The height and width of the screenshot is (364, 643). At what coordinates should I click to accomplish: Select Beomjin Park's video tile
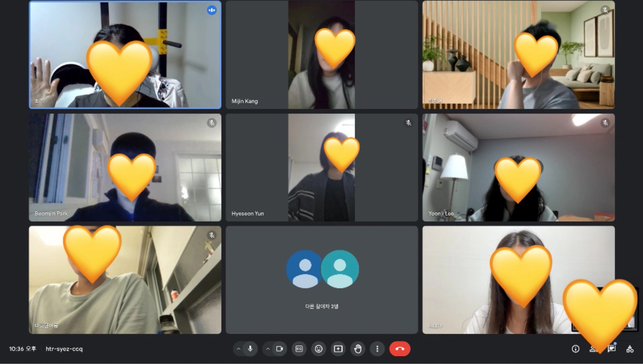125,168
